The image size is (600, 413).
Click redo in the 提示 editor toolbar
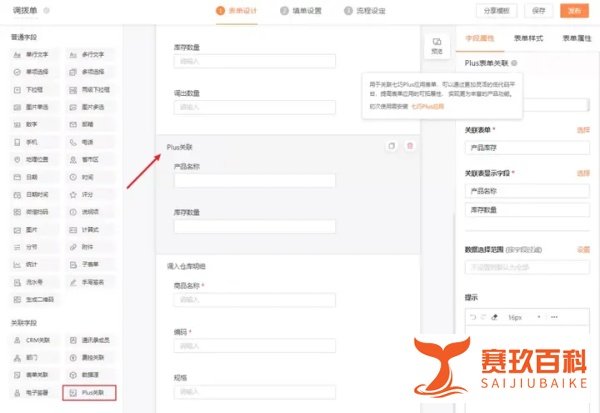(484, 317)
